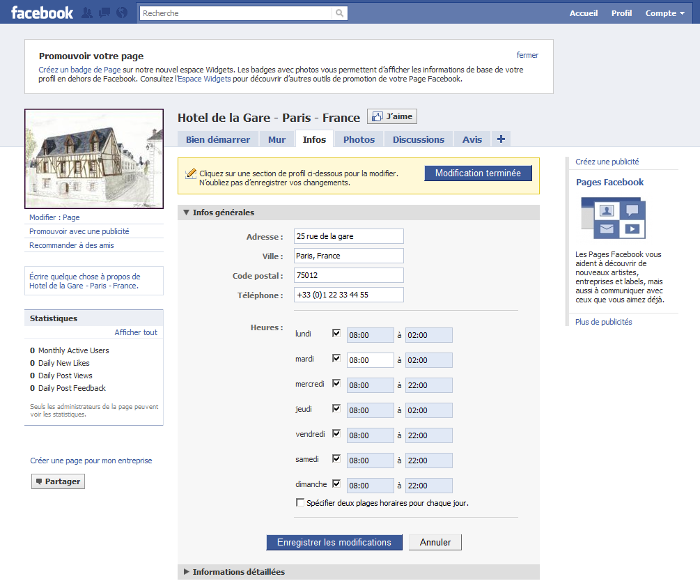This screenshot has width=700, height=588.
Task: Open messages icon in header
Action: click(x=104, y=13)
